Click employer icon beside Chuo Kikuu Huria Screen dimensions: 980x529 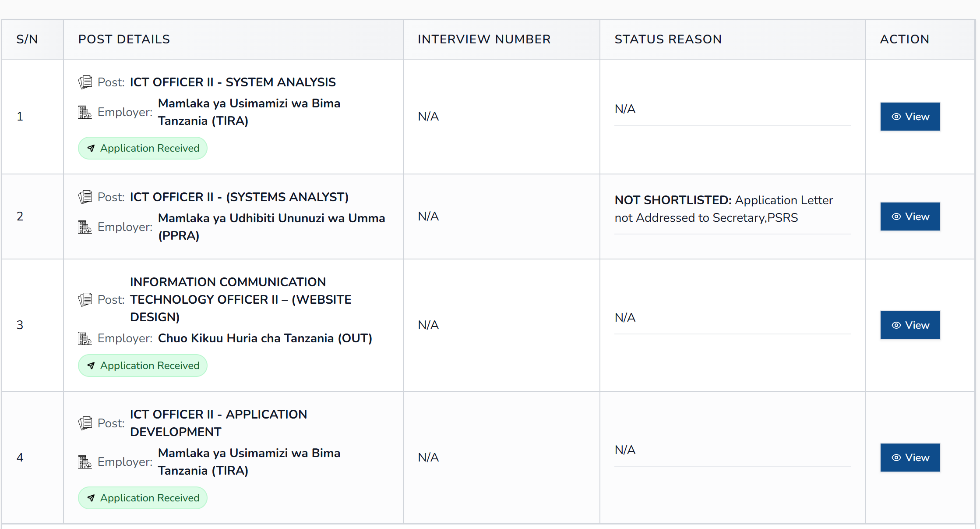85,338
